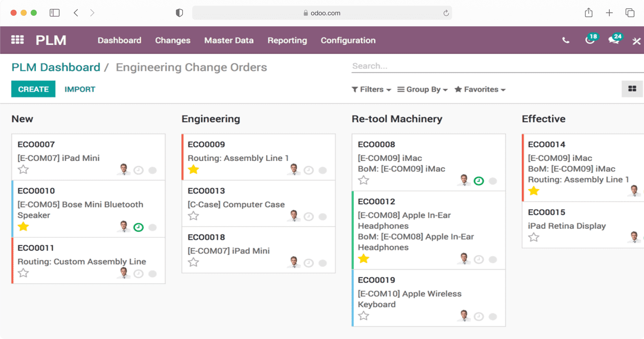Expand the Filters dropdown
Screen dimensions: 644x339
[x=371, y=90]
